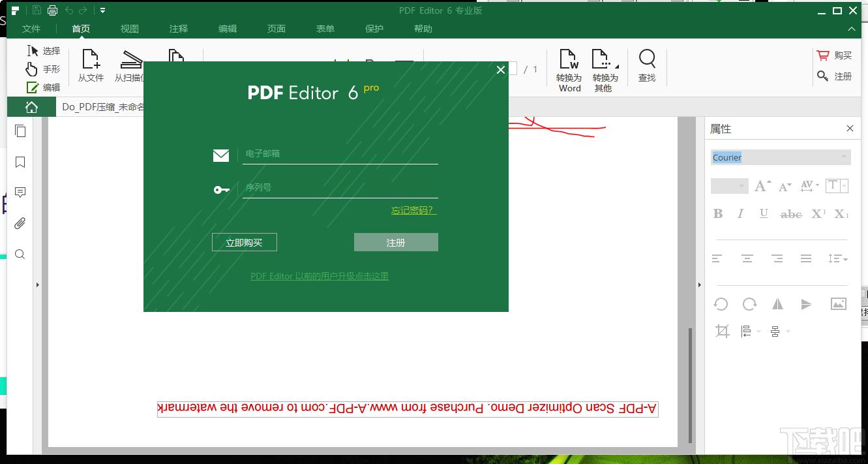The width and height of the screenshot is (868, 464).
Task: Rotate object counterclockwise
Action: (x=721, y=304)
